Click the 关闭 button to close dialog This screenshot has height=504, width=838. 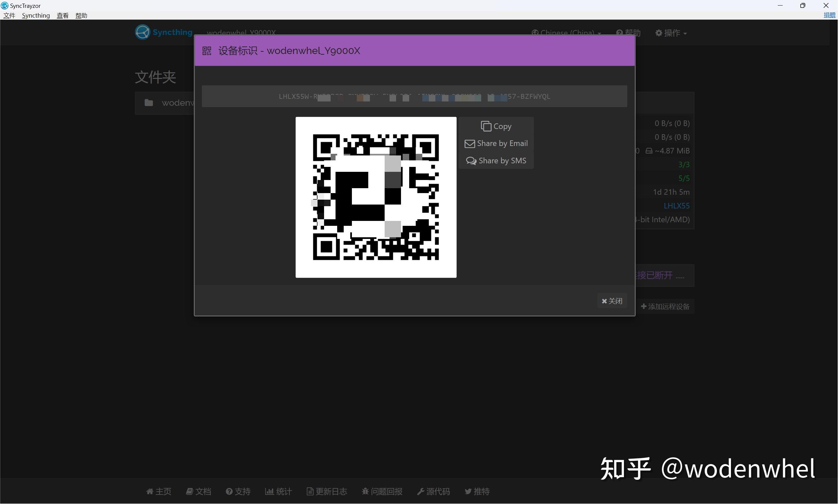tap(612, 300)
